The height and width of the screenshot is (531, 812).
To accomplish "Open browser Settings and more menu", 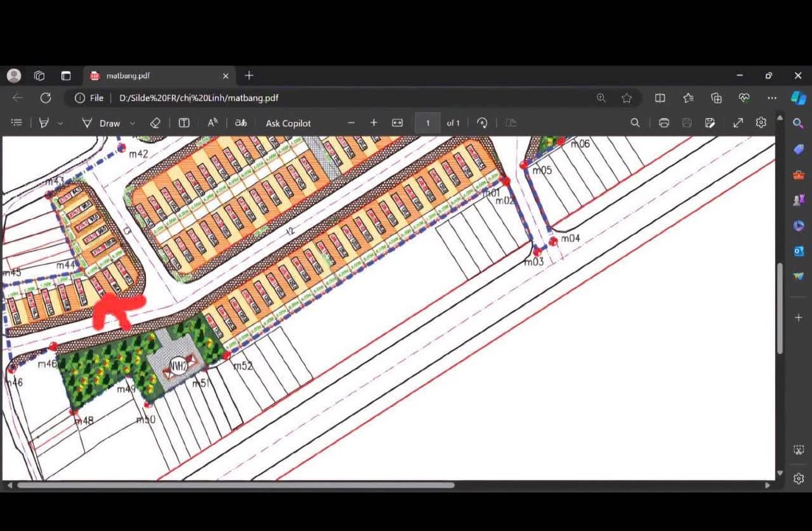I will [x=771, y=97].
